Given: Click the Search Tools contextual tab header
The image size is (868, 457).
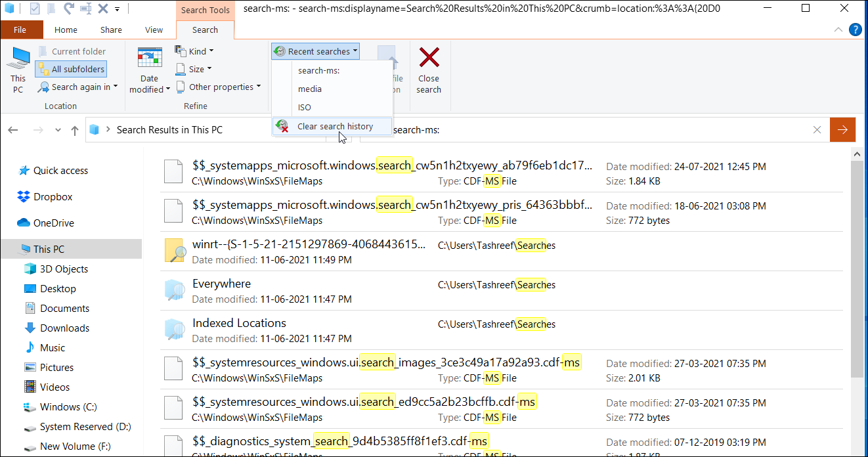Looking at the screenshot, I should (x=205, y=10).
